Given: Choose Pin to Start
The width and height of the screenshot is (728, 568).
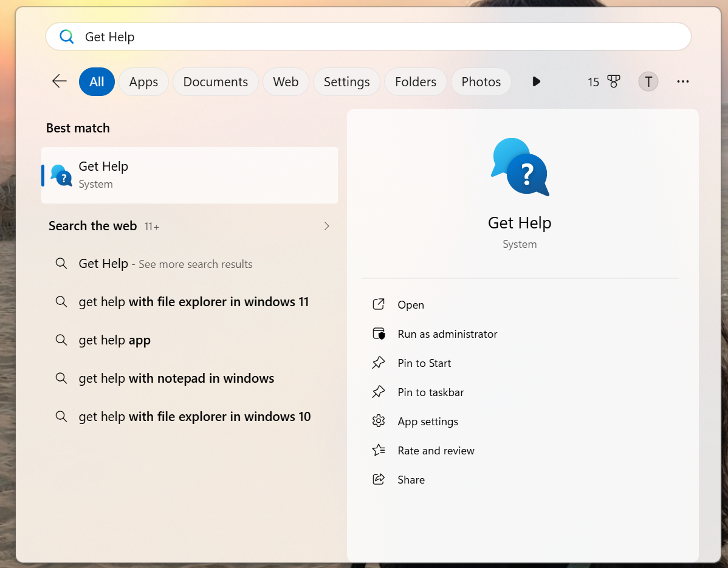Looking at the screenshot, I should (424, 363).
